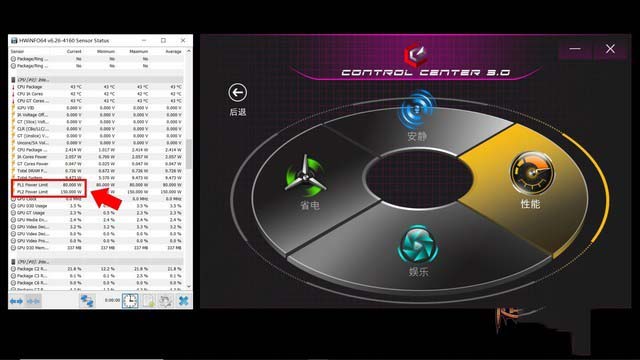Select the GT (Unslice) voltage row
The width and height of the screenshot is (640, 360).
coord(96,136)
